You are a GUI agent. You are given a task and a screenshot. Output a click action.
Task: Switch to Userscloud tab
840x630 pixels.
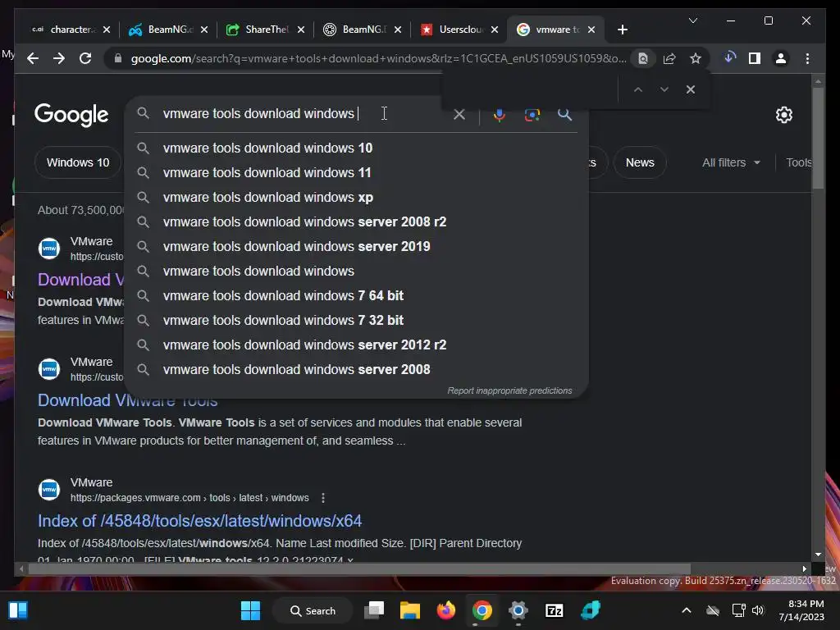452,30
